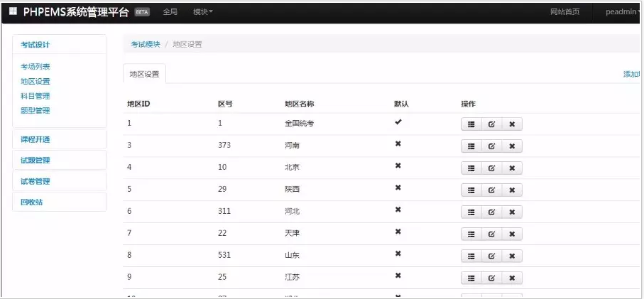The width and height of the screenshot is (644, 299).
Task: Click the edit icon for 河南 row
Action: (491, 146)
